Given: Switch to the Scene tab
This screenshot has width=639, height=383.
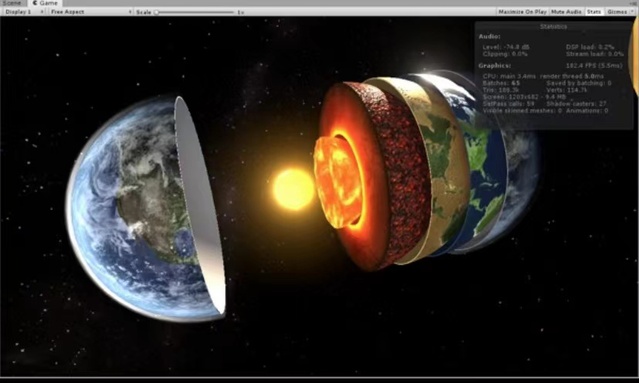Looking at the screenshot, I should click(x=13, y=3).
